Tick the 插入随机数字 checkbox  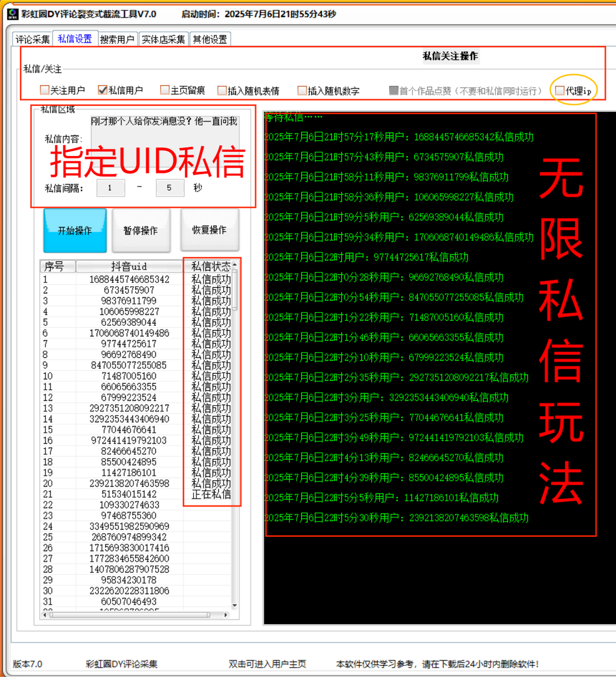tap(302, 91)
